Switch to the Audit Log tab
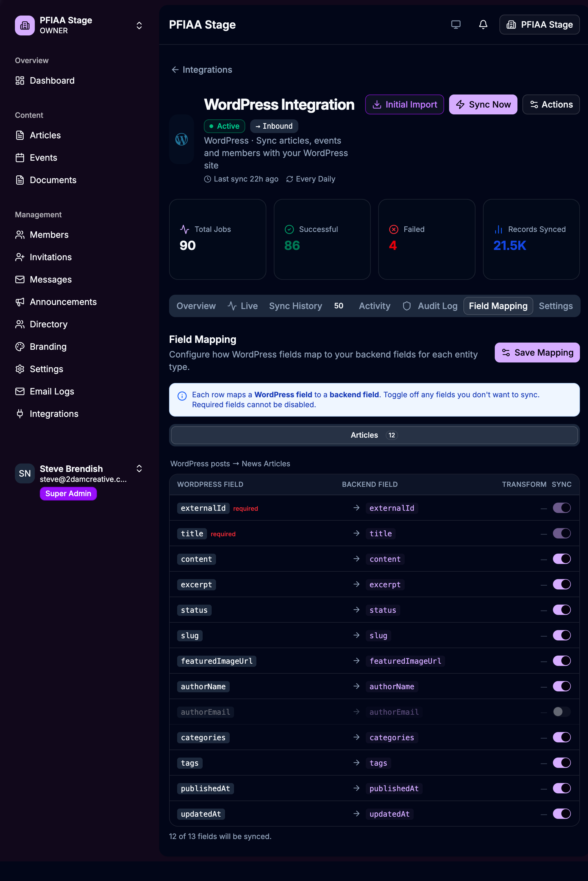Screen dimensions: 588x881 [430, 306]
